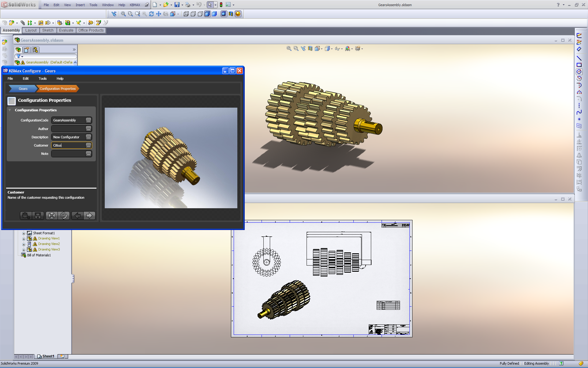Screen dimensions: 588x368
Task: Select the Gears tab in KBMax
Action: 22,88
